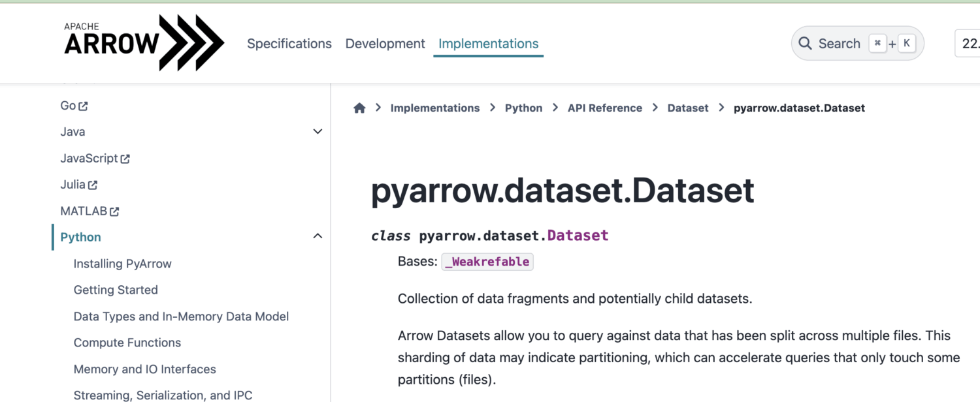
Task: Click the command key shortcut badge
Action: click(877, 44)
